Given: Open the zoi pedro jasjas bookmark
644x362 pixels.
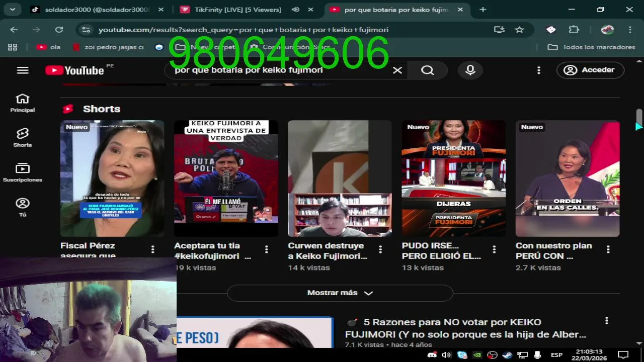Looking at the screenshot, I should pos(108,47).
